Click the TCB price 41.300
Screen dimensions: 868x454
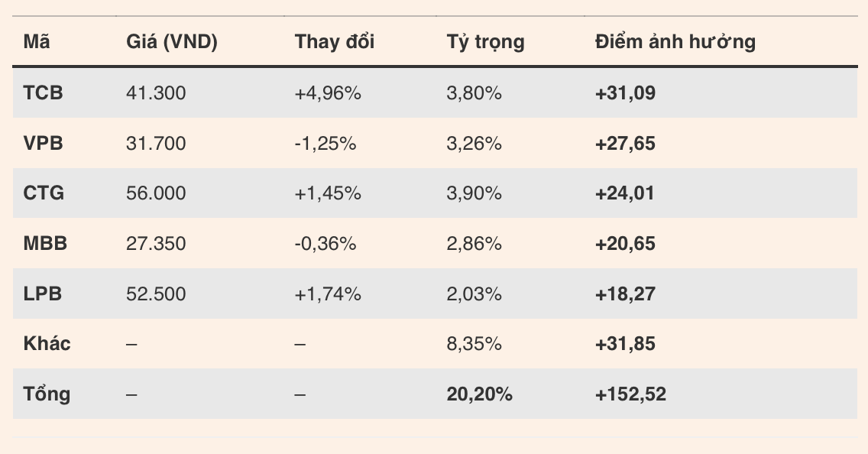pos(156,93)
